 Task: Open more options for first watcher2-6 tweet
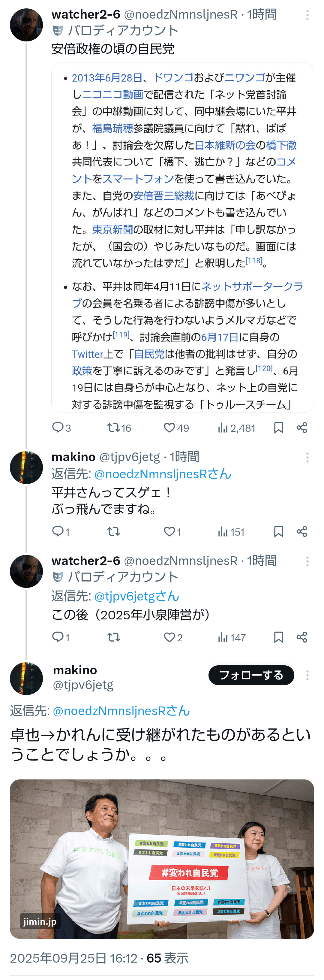tap(307, 15)
